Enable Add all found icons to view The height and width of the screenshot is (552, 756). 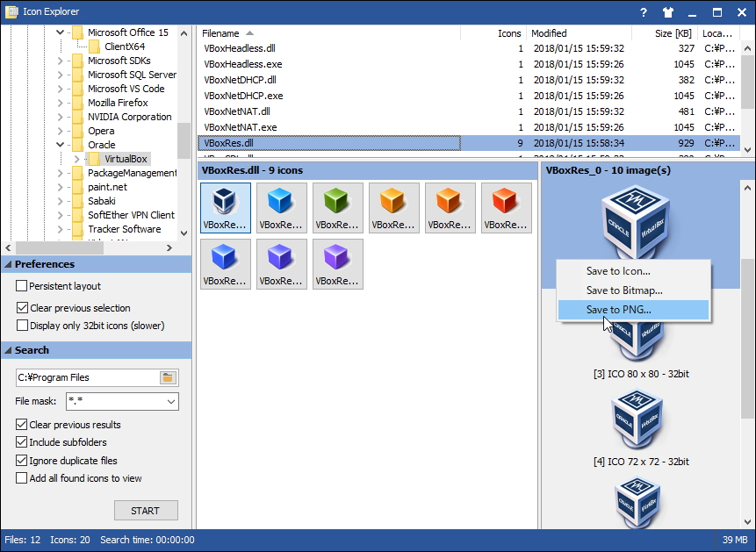point(21,477)
